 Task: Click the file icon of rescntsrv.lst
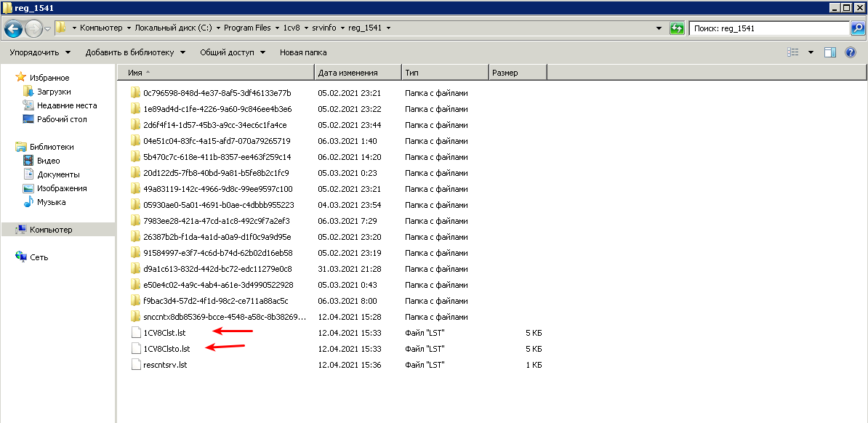[x=136, y=365]
